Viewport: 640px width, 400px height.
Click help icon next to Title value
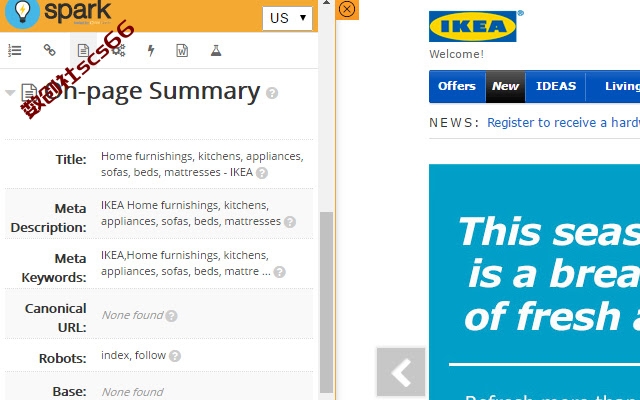(x=262, y=173)
